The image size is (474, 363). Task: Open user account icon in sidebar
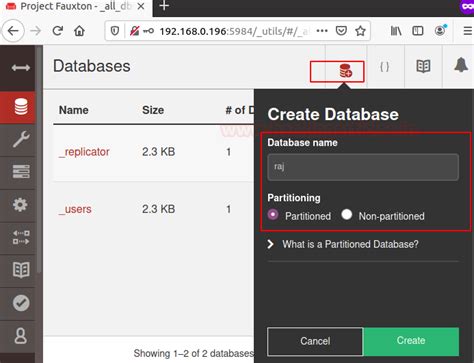pyautogui.click(x=21, y=335)
